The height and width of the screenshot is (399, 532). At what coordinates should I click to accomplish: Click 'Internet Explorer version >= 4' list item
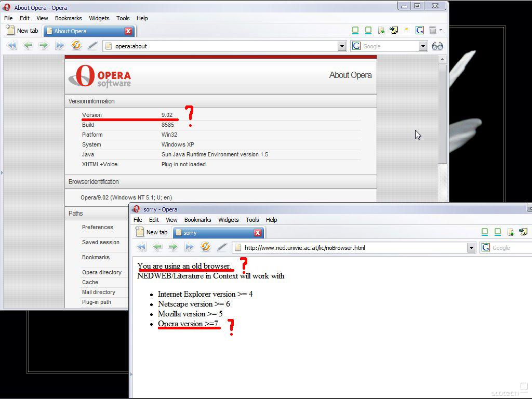(x=205, y=294)
